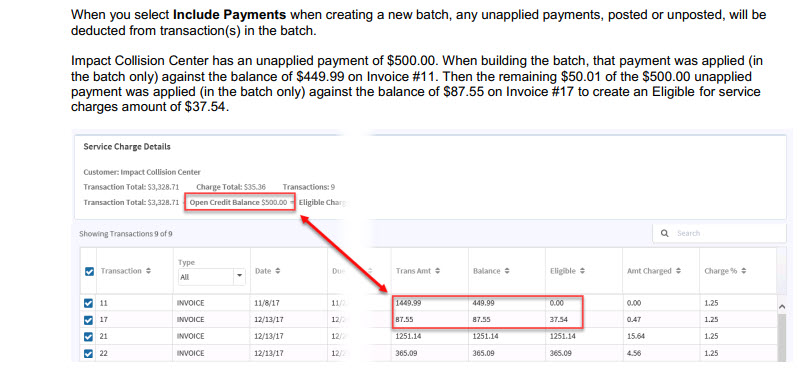Sort by Eligible column arrows
809x385 pixels.
pos(583,271)
